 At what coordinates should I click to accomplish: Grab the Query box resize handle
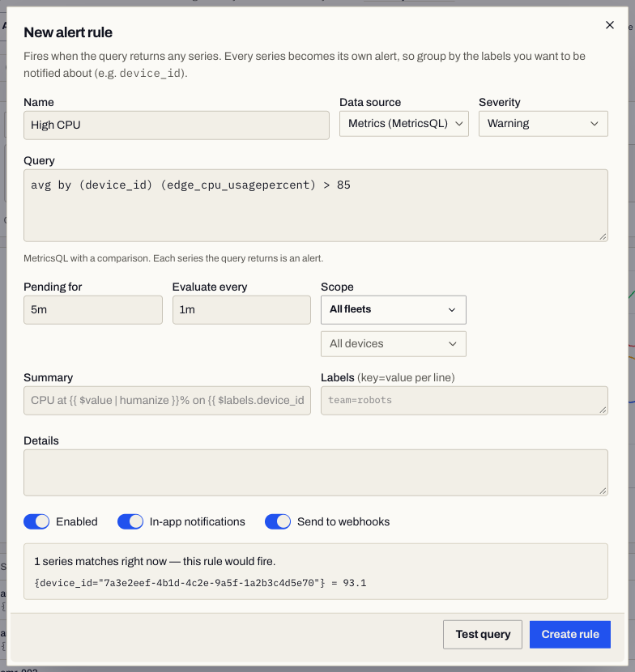click(x=603, y=236)
